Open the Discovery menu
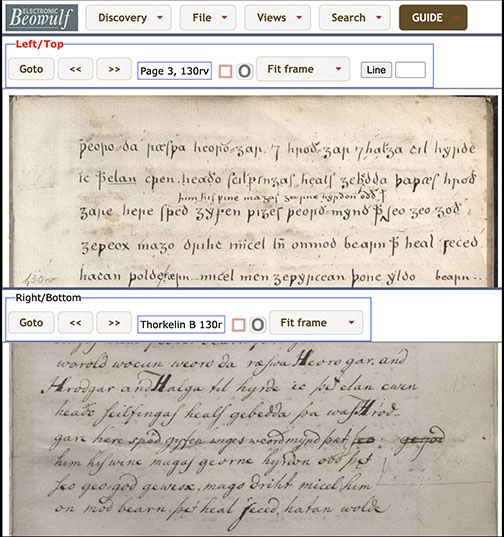 (128, 18)
